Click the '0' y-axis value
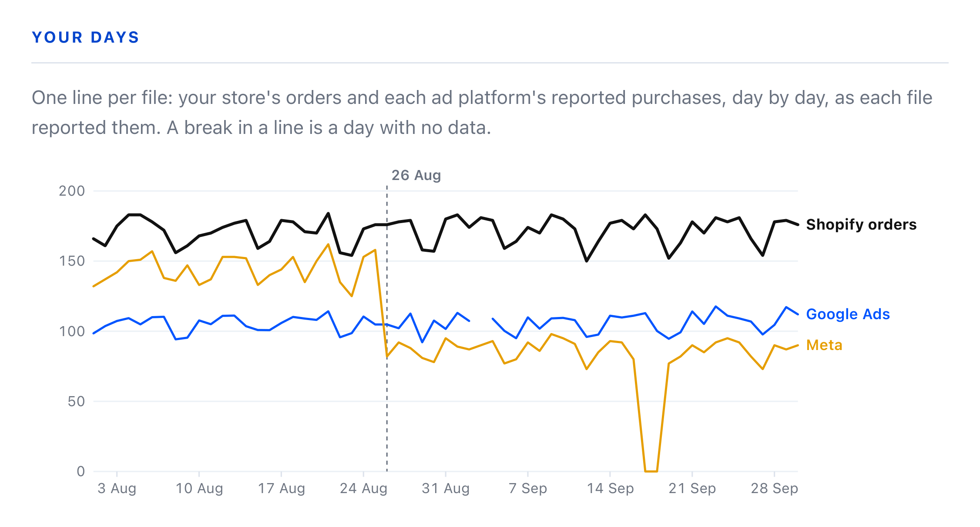Screen dimensions: 980x527 pos(81,471)
